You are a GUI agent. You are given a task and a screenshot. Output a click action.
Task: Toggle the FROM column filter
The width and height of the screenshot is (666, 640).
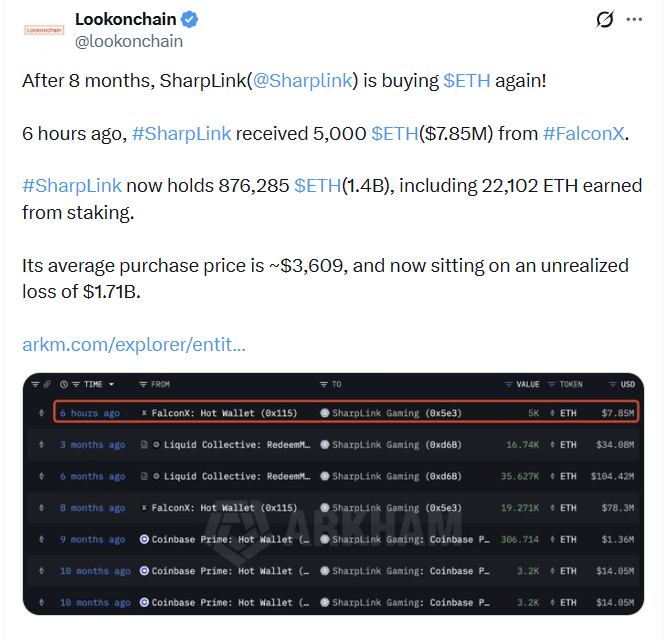(143, 384)
